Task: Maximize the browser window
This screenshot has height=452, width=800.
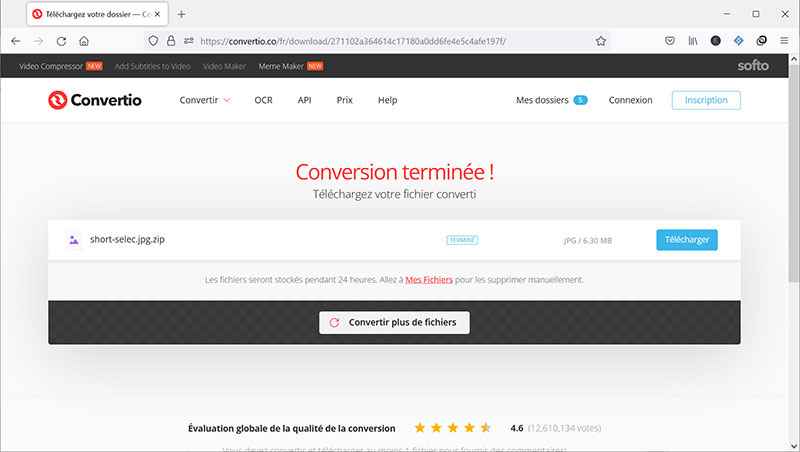Action: [756, 14]
